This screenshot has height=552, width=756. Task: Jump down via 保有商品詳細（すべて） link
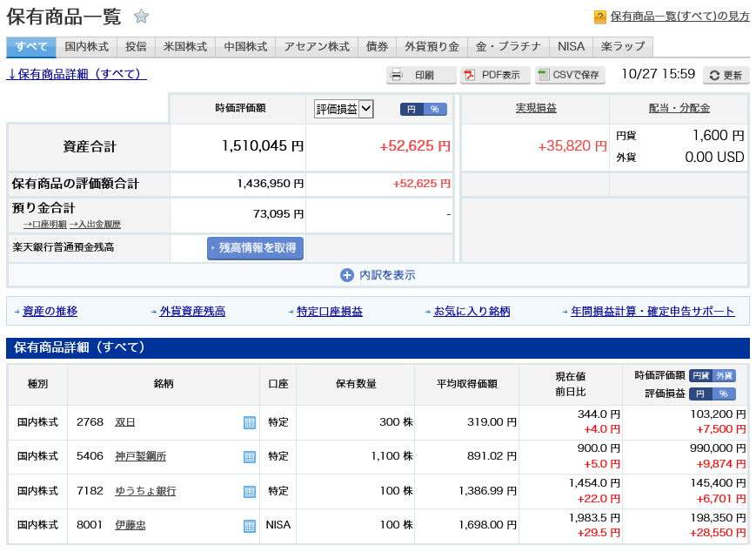(77, 75)
